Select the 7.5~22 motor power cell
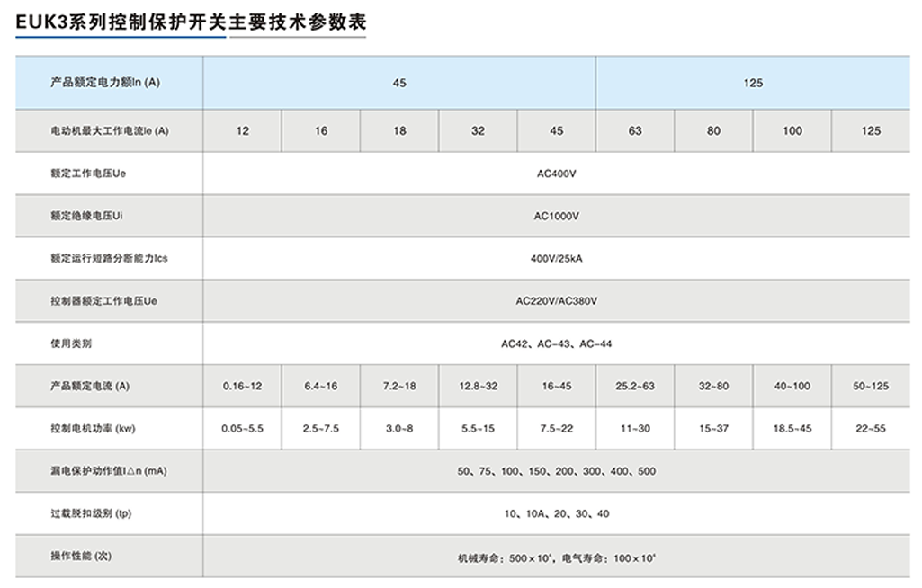Image resolution: width=922 pixels, height=588 pixels. pos(556,428)
